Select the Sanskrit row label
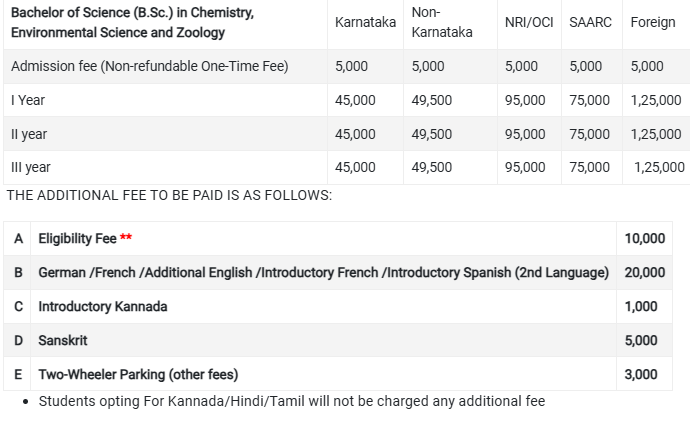Image resolution: width=690 pixels, height=423 pixels. tap(63, 340)
